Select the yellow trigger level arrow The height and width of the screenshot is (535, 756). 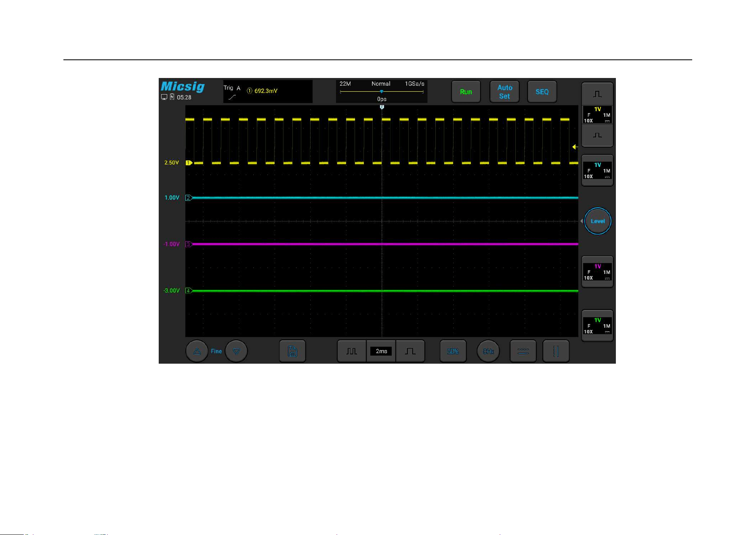(575, 147)
